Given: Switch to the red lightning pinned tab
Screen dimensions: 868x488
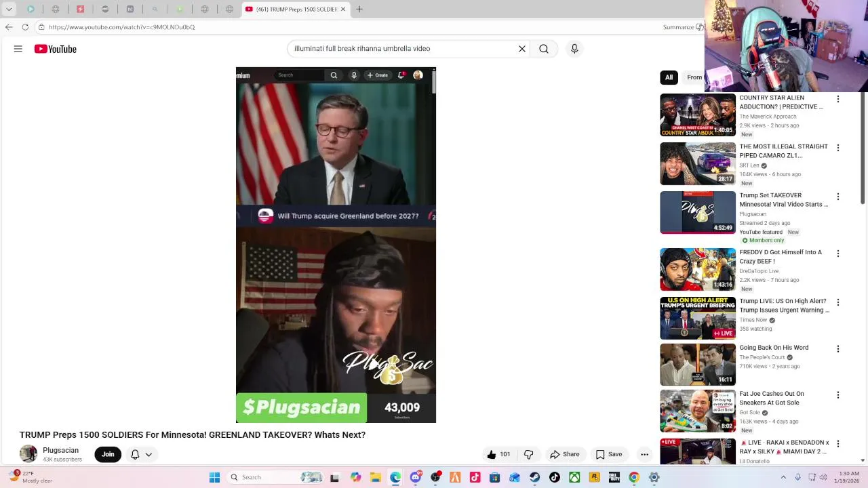Looking at the screenshot, I should (80, 9).
